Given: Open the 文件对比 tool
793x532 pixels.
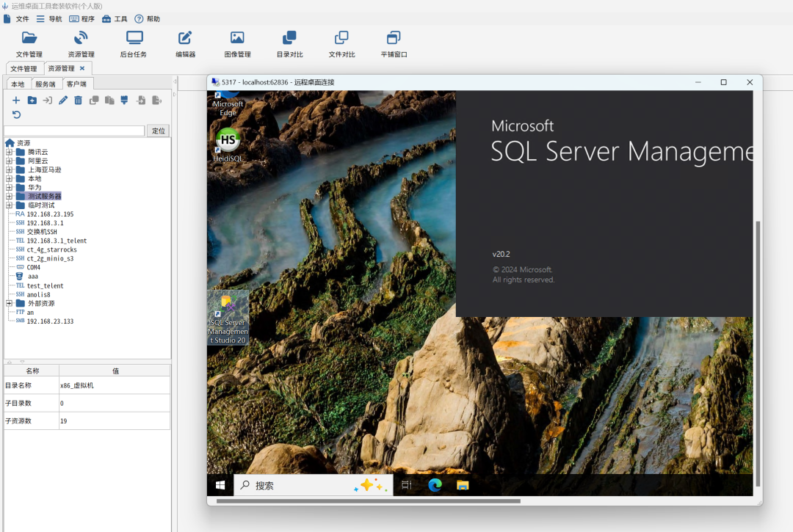Looking at the screenshot, I should (341, 44).
